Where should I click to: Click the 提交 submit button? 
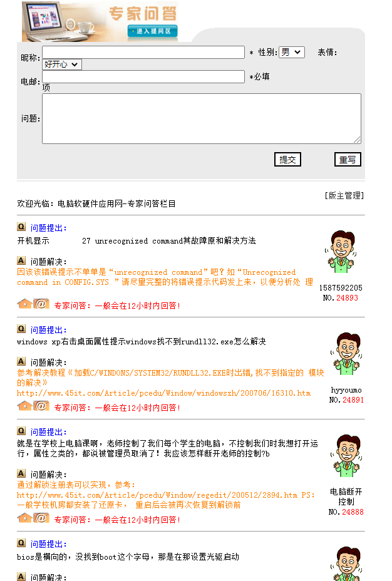(x=287, y=159)
